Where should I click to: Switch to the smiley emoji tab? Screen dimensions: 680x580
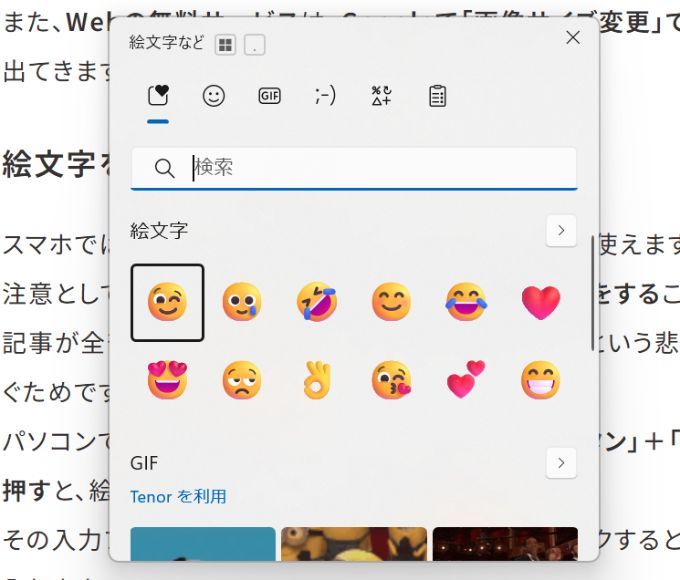coord(214,96)
